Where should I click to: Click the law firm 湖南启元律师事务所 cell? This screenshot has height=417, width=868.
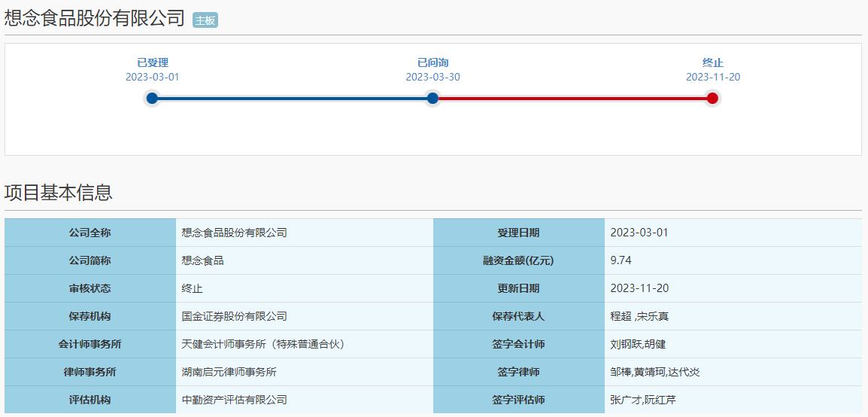pyautogui.click(x=229, y=372)
